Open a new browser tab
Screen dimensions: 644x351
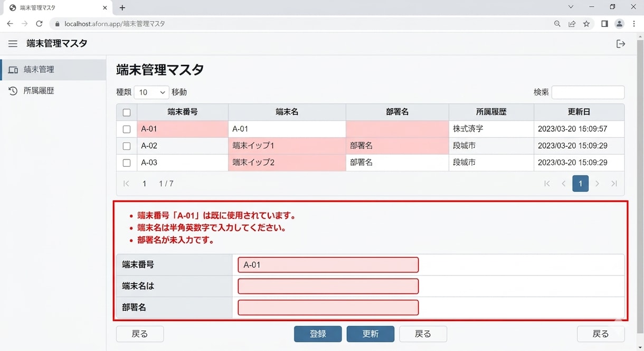pos(122,8)
